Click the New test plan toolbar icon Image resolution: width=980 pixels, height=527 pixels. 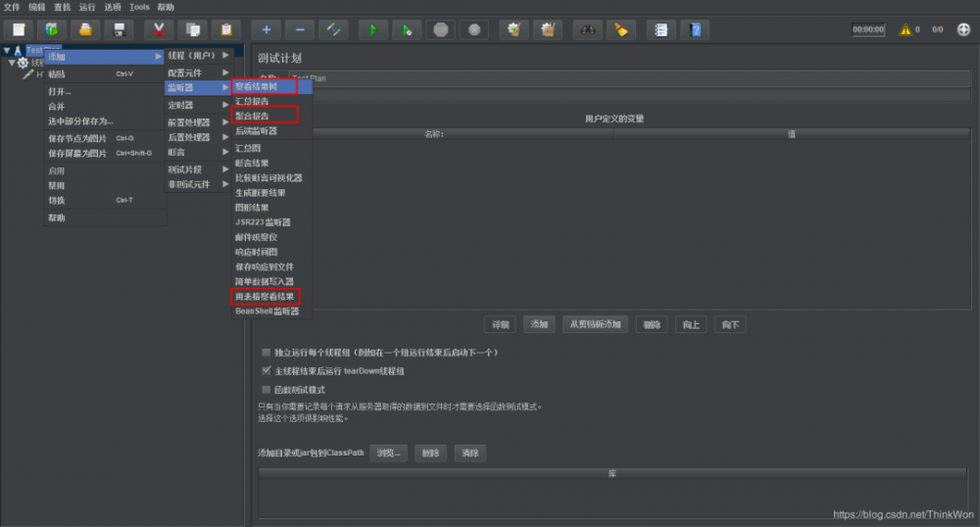19,29
